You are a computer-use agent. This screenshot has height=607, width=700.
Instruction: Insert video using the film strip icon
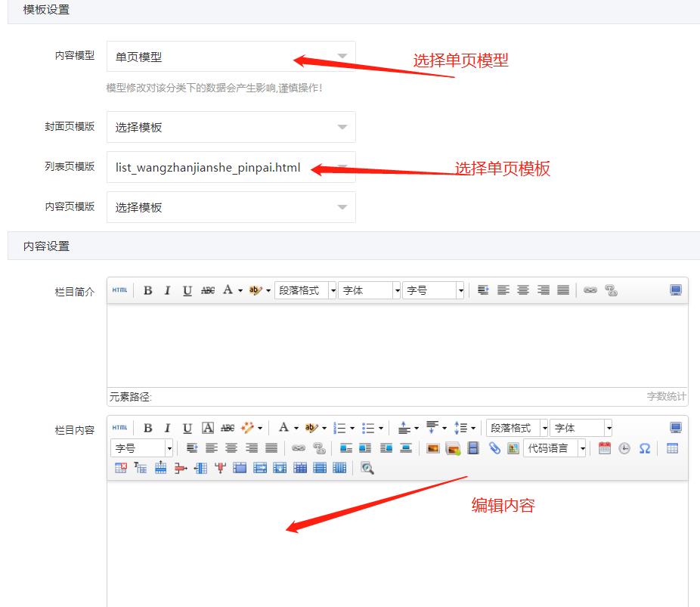pos(473,448)
